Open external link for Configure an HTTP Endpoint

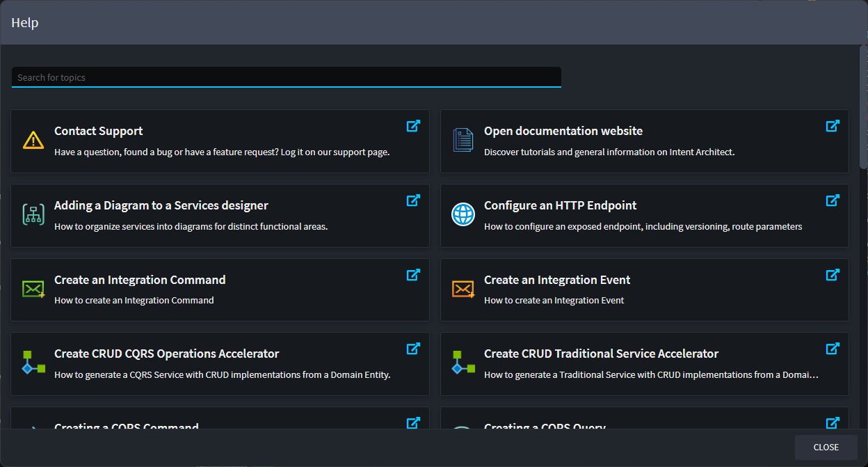[x=833, y=200]
